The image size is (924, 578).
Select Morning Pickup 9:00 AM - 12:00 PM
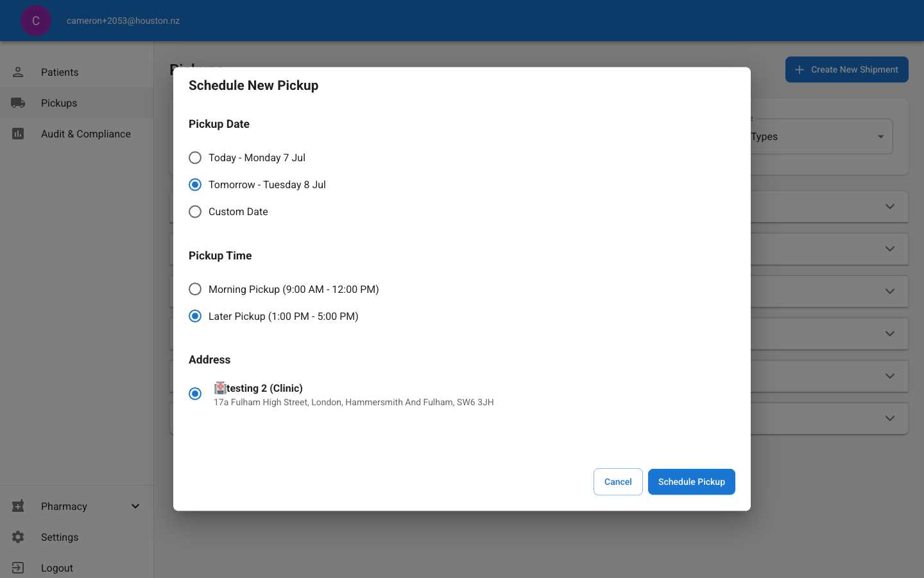tap(195, 290)
